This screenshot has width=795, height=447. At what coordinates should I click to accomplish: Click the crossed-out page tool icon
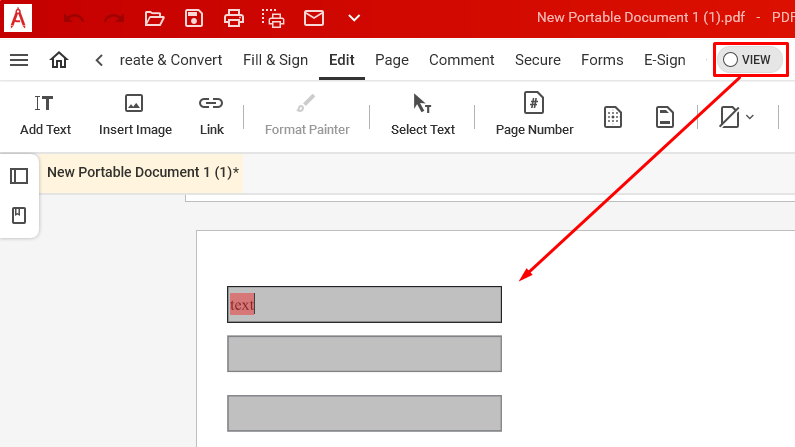[x=729, y=117]
